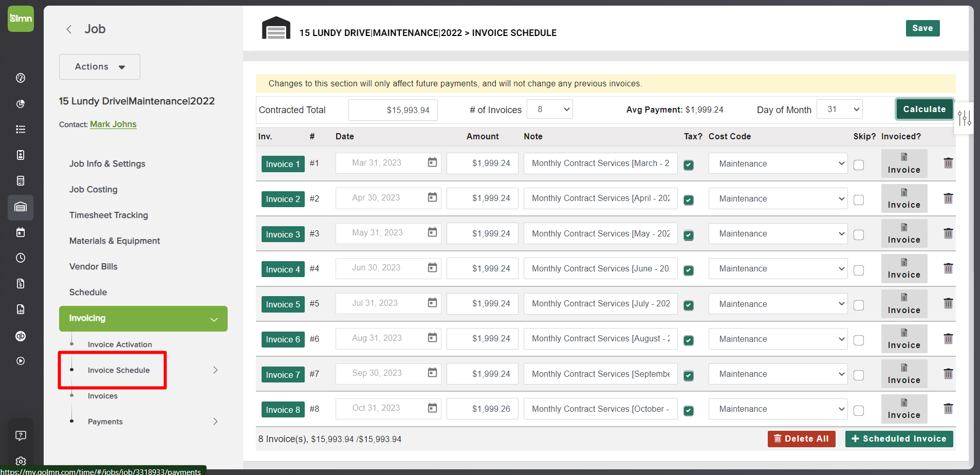The width and height of the screenshot is (980, 475).
Task: Open the clock time tracking sidebar icon
Action: (21, 258)
